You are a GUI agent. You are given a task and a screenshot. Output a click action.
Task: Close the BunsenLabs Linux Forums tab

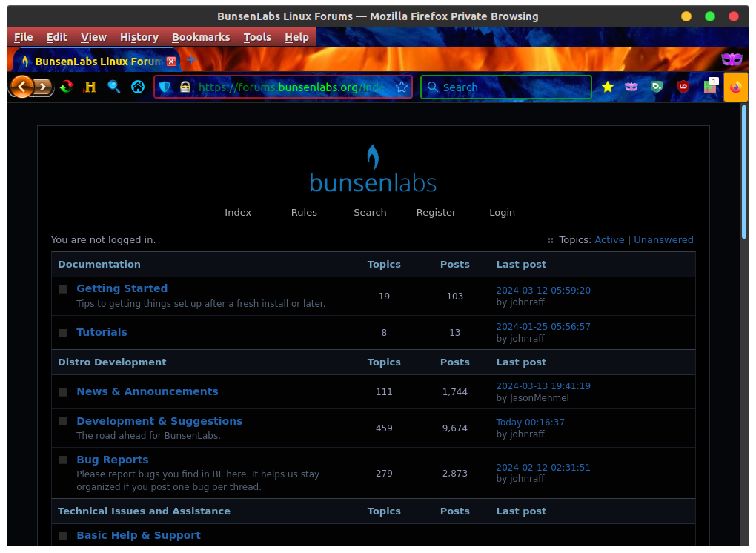tap(171, 62)
